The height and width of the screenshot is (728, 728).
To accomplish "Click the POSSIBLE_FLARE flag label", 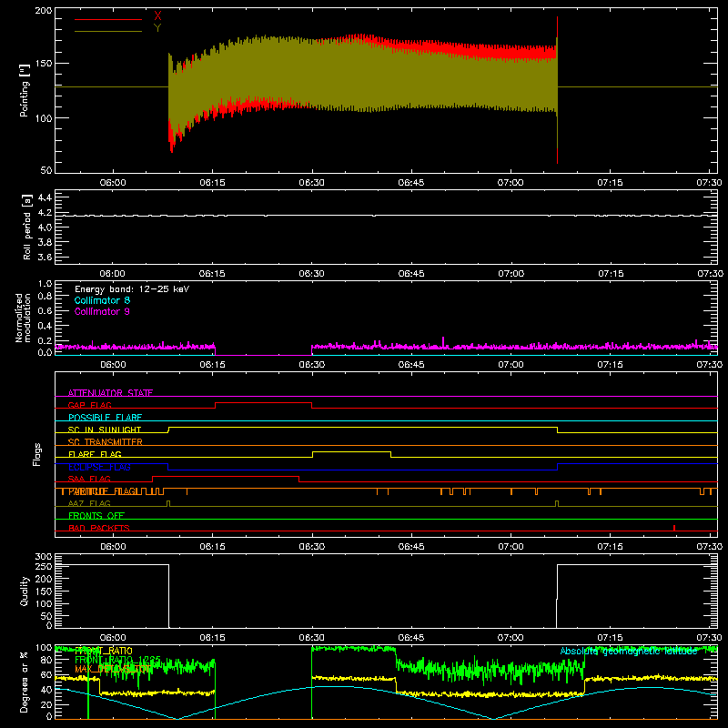I will click(105, 418).
